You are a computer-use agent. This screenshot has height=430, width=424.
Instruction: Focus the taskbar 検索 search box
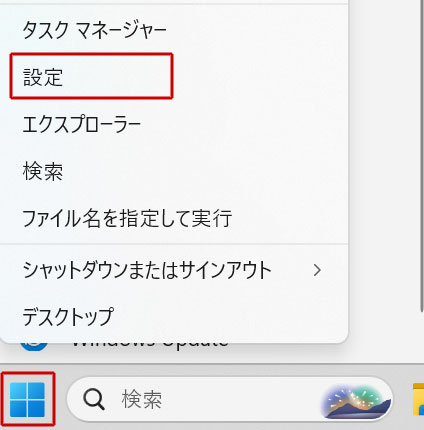(230, 399)
